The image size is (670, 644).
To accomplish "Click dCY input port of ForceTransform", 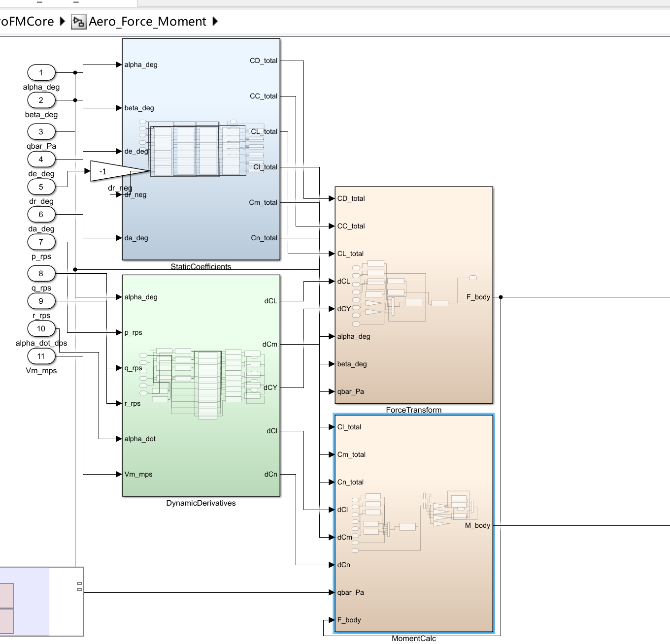I will coord(344,309).
